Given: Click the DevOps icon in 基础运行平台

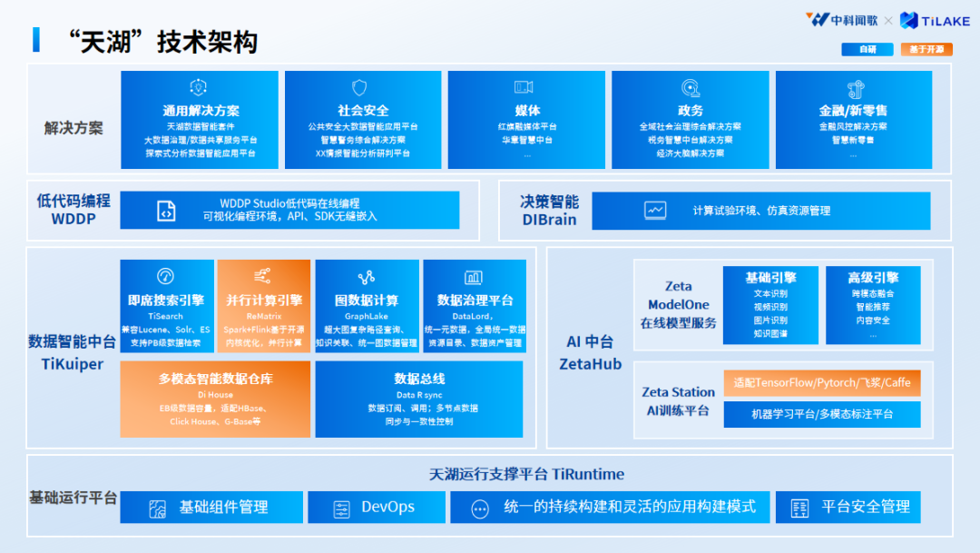Looking at the screenshot, I should point(339,507).
